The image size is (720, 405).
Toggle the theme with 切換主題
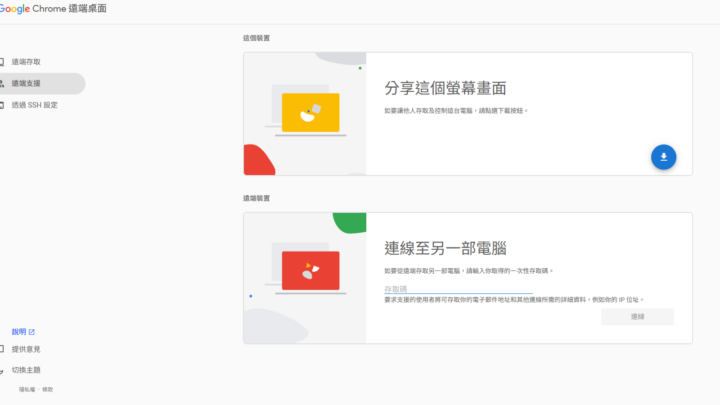tap(26, 370)
